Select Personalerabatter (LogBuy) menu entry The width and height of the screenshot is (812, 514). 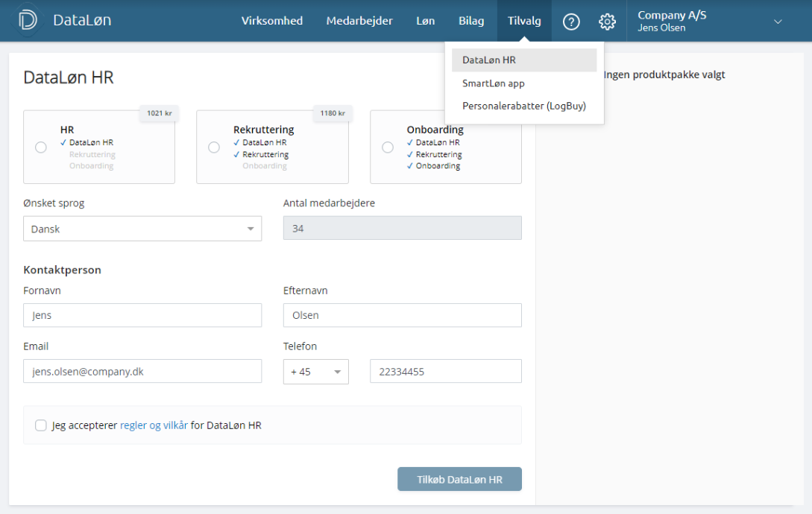click(x=523, y=106)
